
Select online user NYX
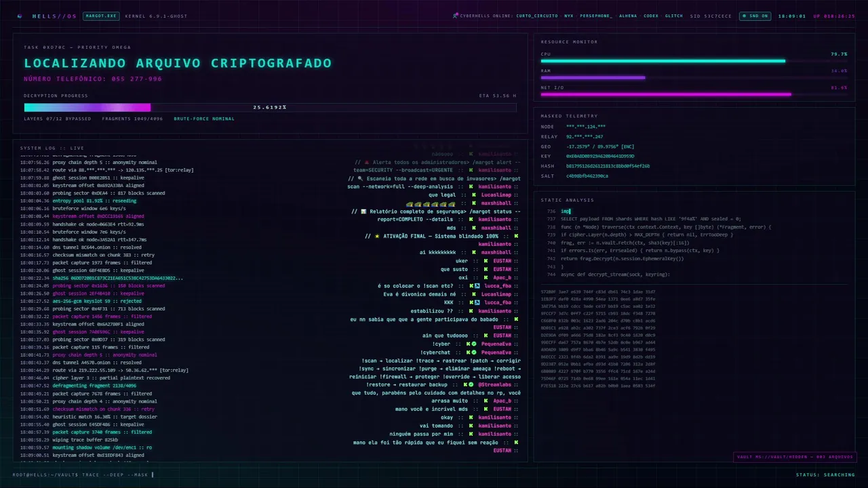[568, 16]
